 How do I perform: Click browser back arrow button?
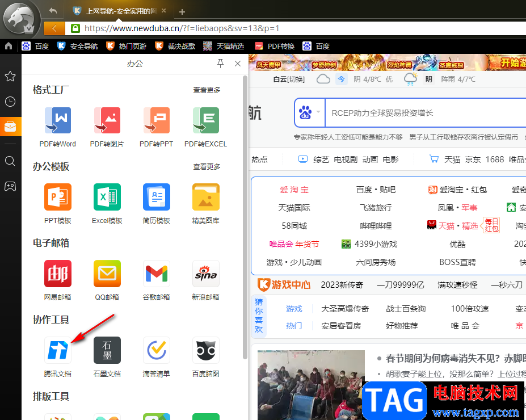54,28
